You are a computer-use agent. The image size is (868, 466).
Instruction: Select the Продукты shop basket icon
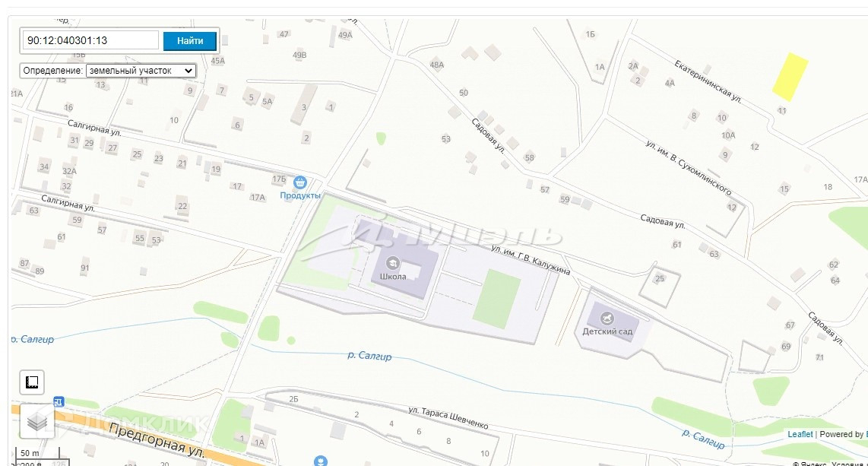click(300, 182)
